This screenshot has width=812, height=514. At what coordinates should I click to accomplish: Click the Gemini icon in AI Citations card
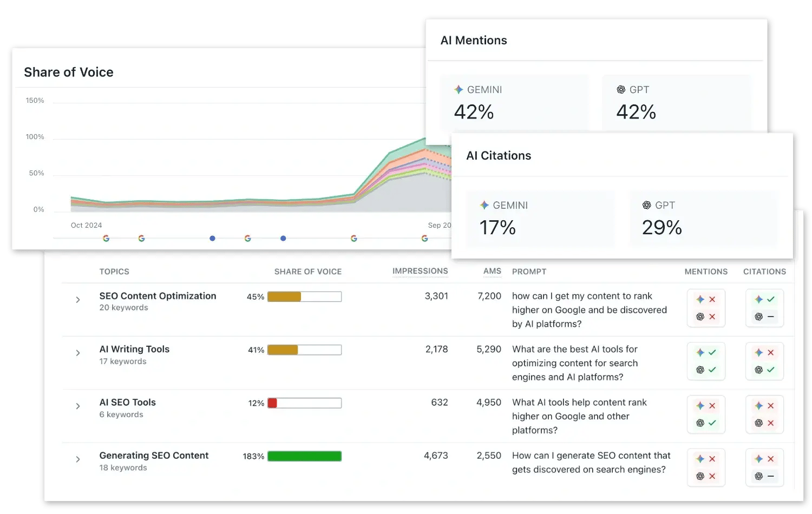tap(484, 205)
